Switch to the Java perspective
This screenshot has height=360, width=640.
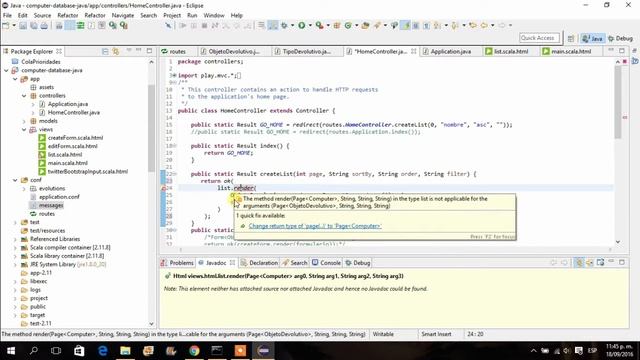(x=593, y=38)
